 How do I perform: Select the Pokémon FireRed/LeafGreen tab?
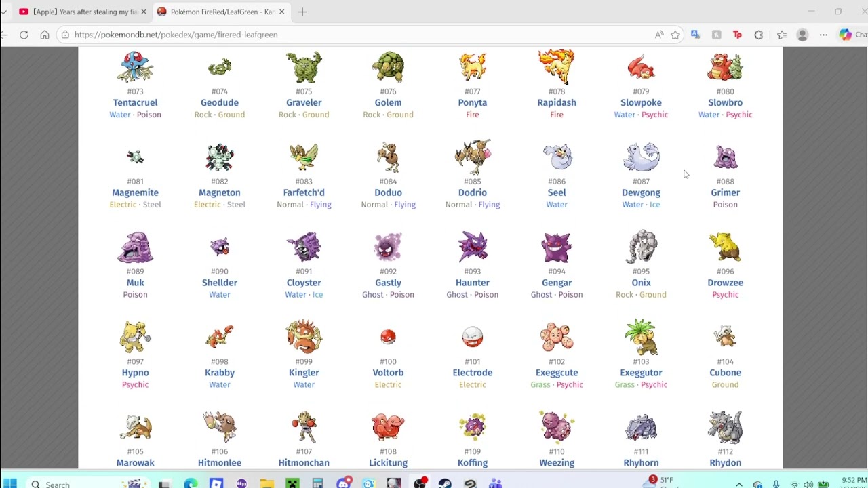[221, 12]
